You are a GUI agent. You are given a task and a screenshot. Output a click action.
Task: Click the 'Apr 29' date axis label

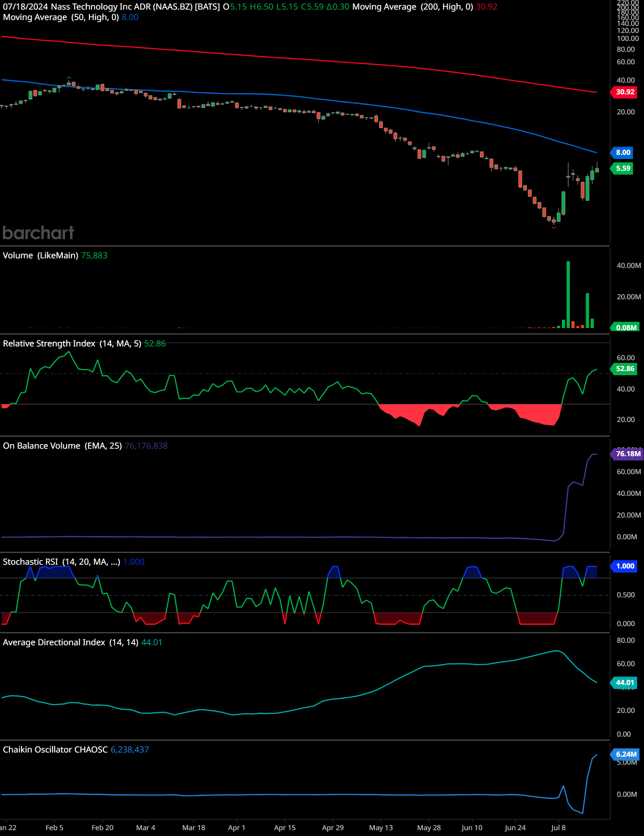coord(333,828)
